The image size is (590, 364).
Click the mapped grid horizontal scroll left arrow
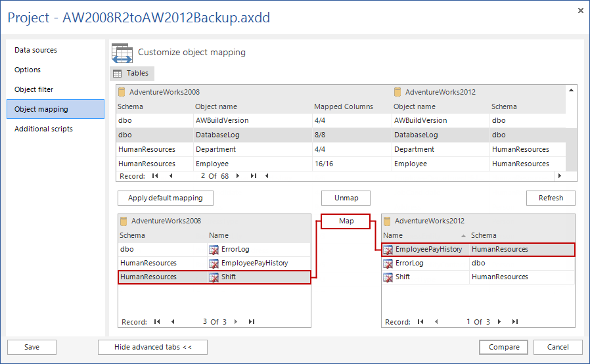pos(267,176)
